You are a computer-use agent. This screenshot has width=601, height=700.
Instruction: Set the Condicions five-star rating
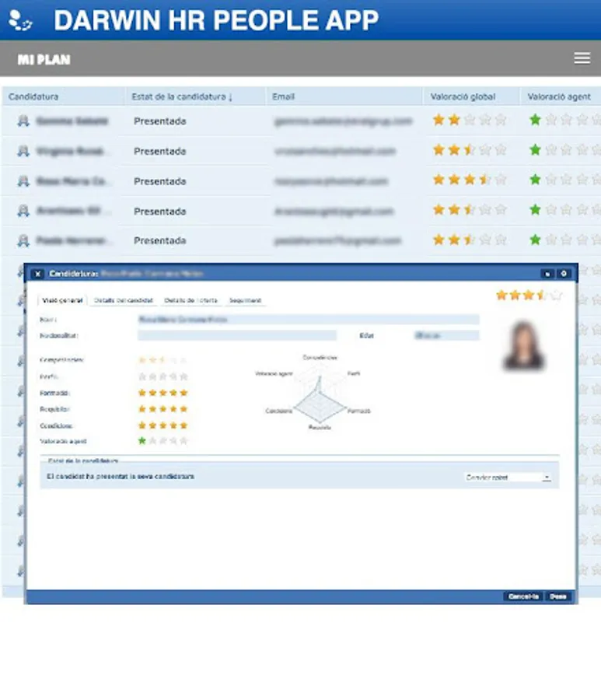click(162, 425)
